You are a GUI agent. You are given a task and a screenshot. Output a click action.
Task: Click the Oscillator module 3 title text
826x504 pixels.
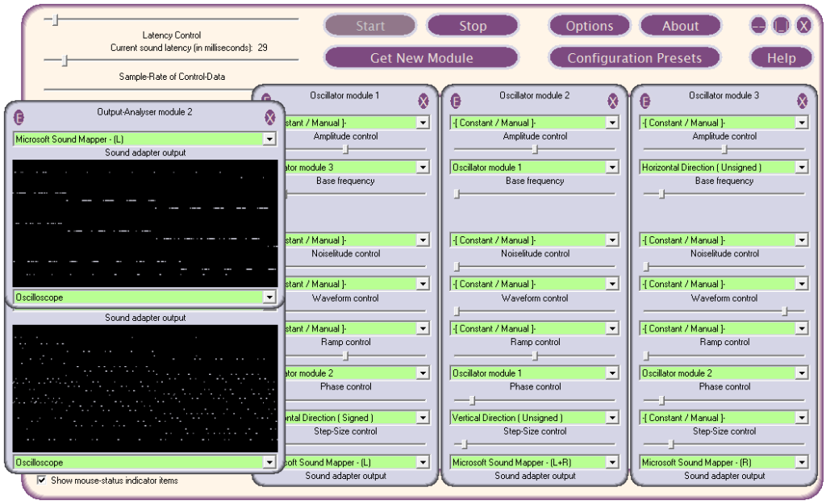click(724, 95)
